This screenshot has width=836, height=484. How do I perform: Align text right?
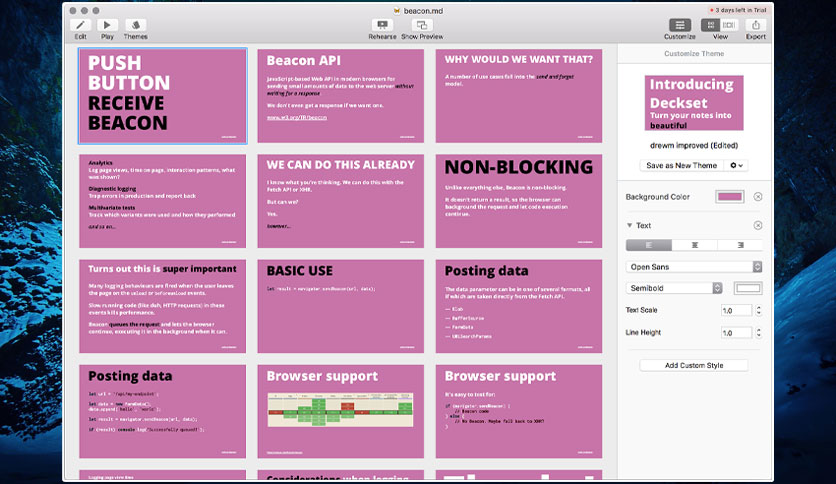pos(740,245)
